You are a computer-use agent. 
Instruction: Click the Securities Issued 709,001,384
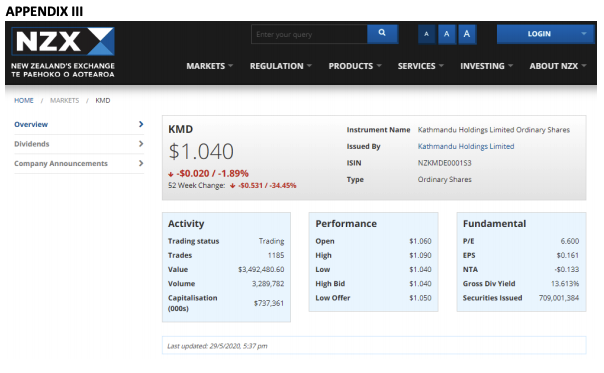point(559,298)
